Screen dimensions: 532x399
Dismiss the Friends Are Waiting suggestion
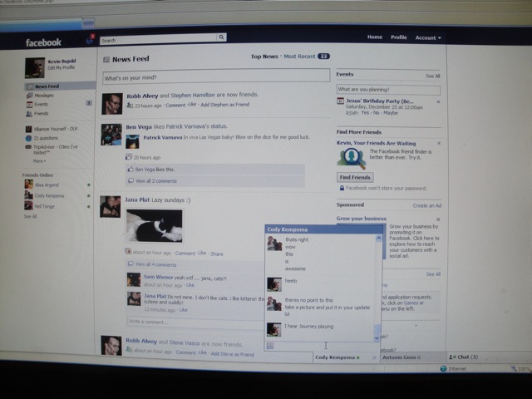coord(439,143)
